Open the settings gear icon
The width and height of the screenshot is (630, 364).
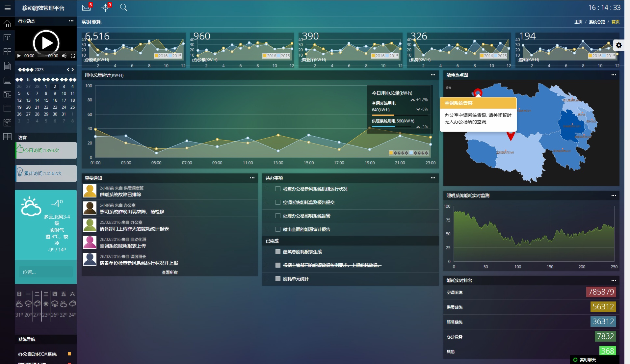click(619, 45)
